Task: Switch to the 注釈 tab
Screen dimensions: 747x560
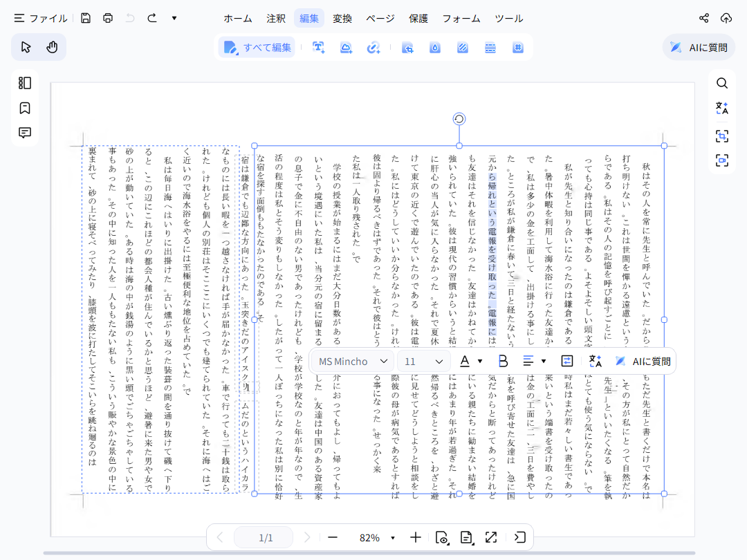Action: click(x=276, y=19)
